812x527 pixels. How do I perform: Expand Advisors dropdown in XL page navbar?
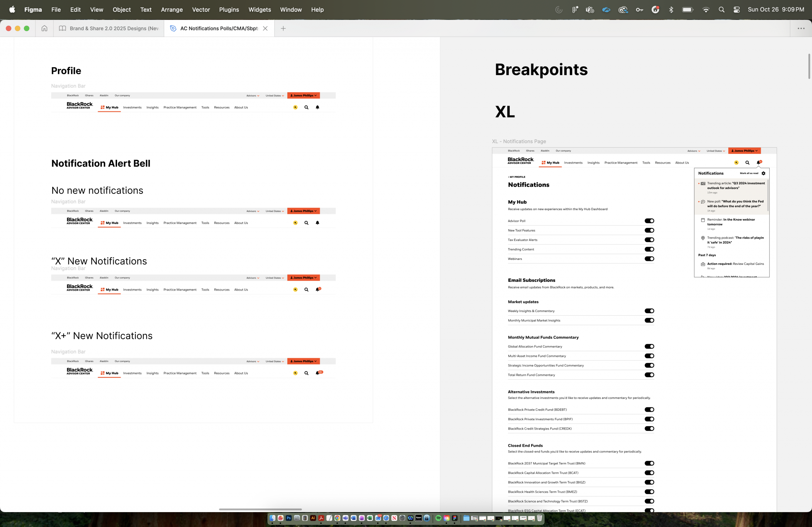pyautogui.click(x=694, y=151)
